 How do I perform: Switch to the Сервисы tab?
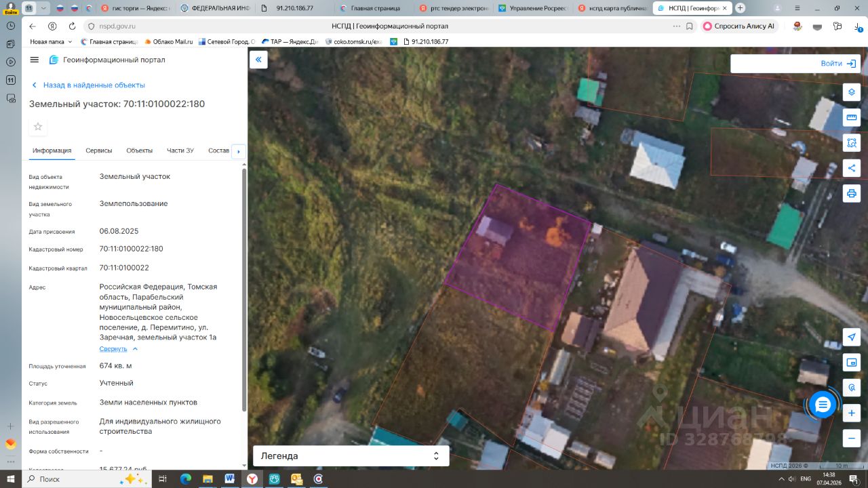coord(99,150)
